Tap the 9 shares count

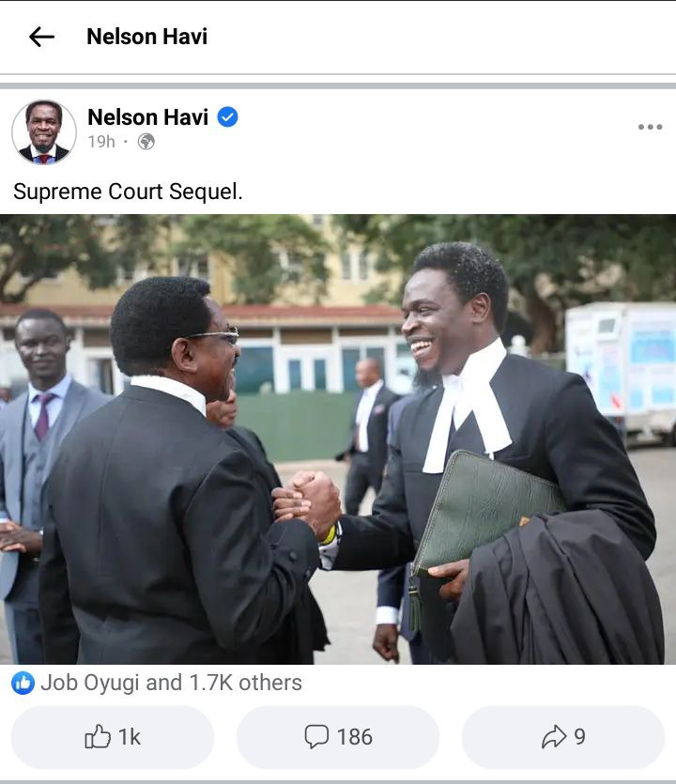pos(580,737)
